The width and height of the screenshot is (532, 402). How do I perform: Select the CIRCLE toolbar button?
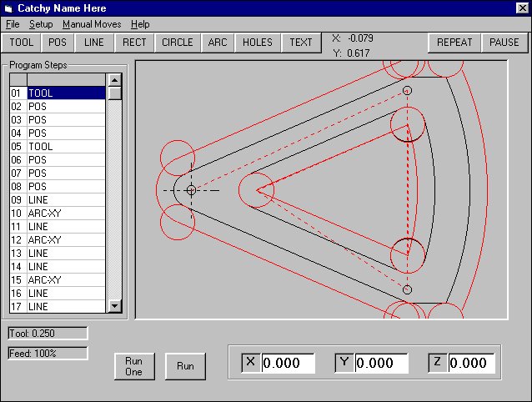pos(177,43)
